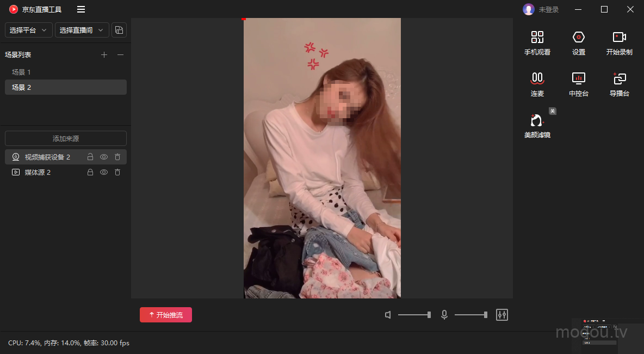
Task: Open the hamburger main menu
Action: (81, 9)
